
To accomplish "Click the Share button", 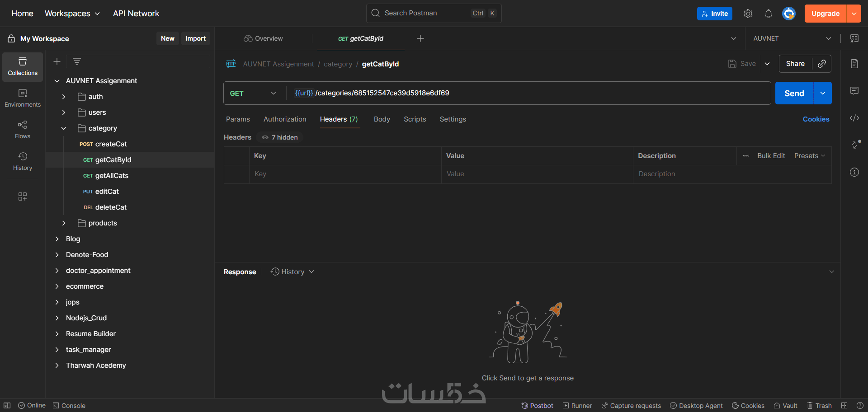I will pos(795,64).
